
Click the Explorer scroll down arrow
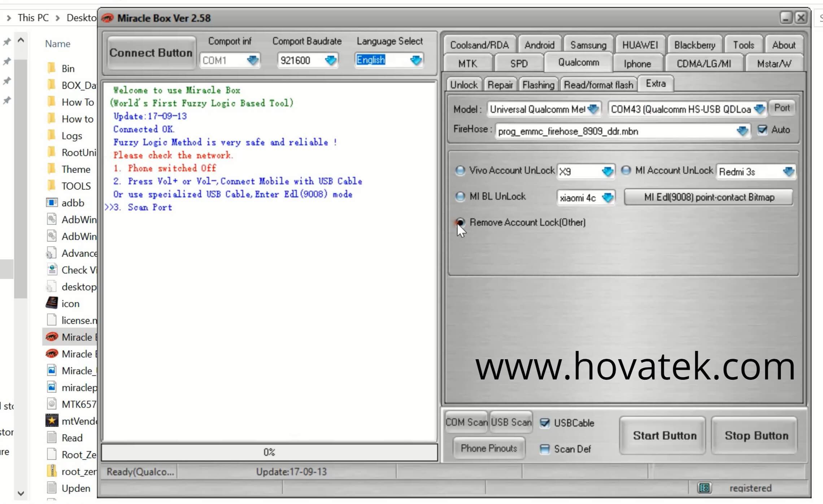click(x=21, y=493)
